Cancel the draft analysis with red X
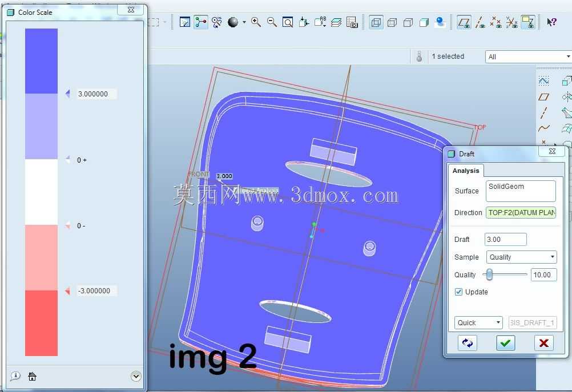The image size is (572, 392). pyautogui.click(x=543, y=343)
